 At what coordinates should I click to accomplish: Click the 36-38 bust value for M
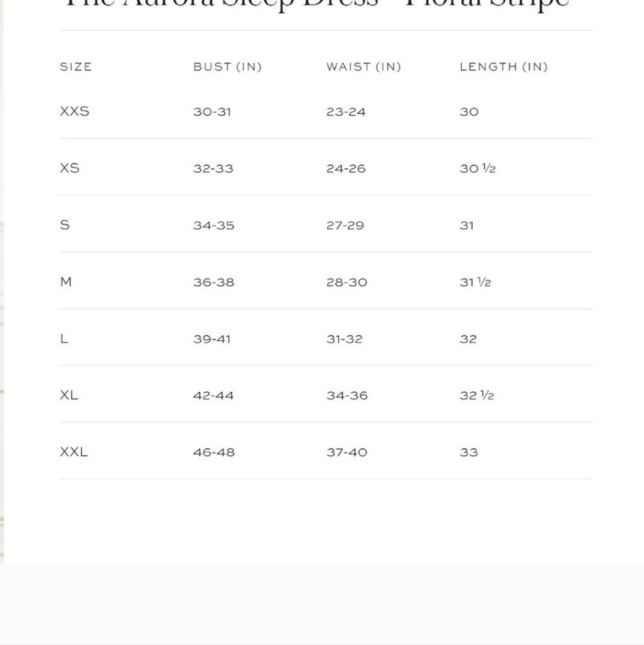coord(214,283)
